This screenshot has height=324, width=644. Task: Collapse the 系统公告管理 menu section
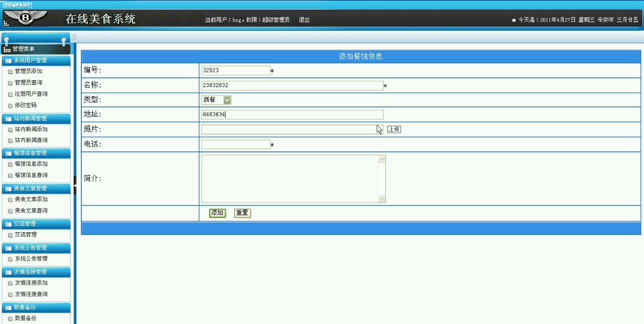36,248
